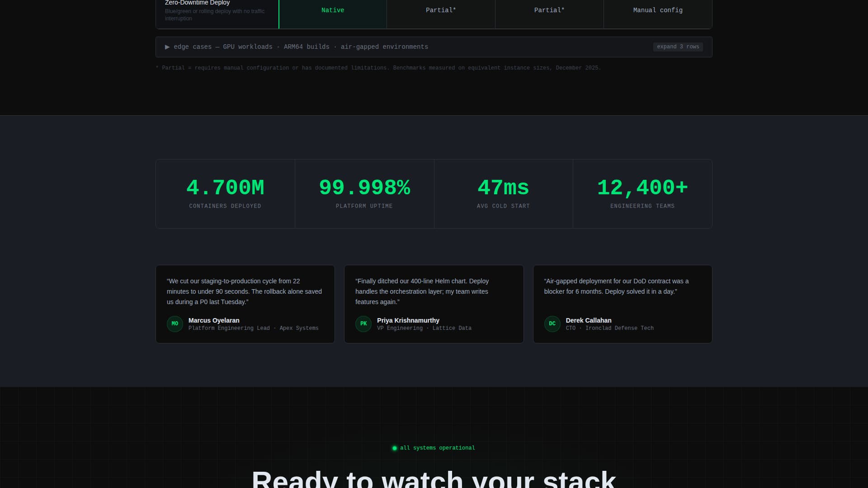The height and width of the screenshot is (488, 868).
Task: Click the 'Ready to watch your stack' heading
Action: tap(434, 479)
